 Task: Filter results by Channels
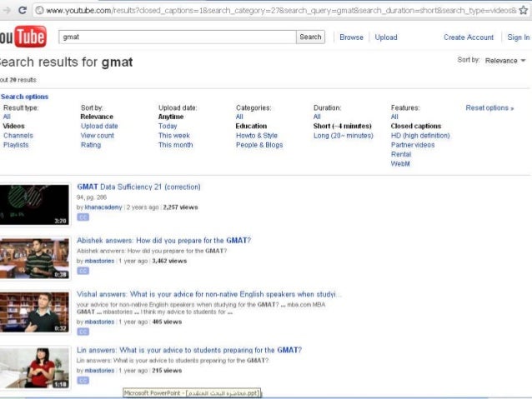click(18, 136)
